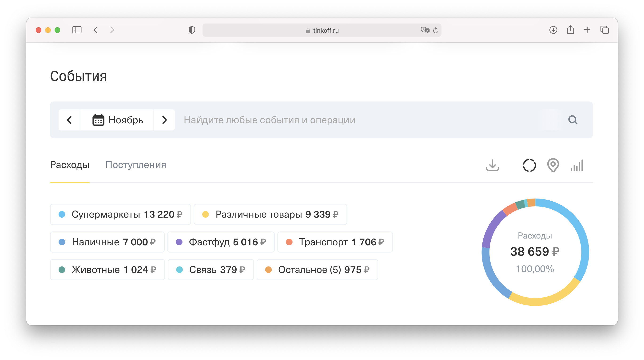Screen dimensions: 644x360
Task: Filter by Различные товары category
Action: coord(270,214)
